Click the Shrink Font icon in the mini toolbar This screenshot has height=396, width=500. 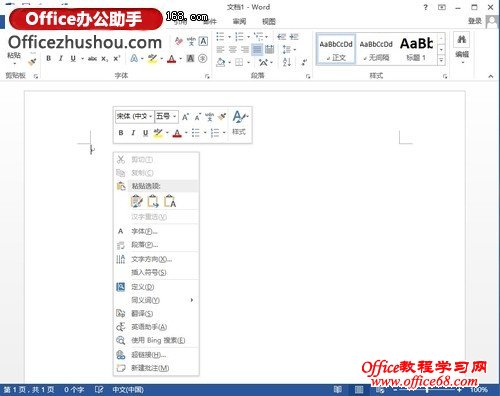point(197,117)
